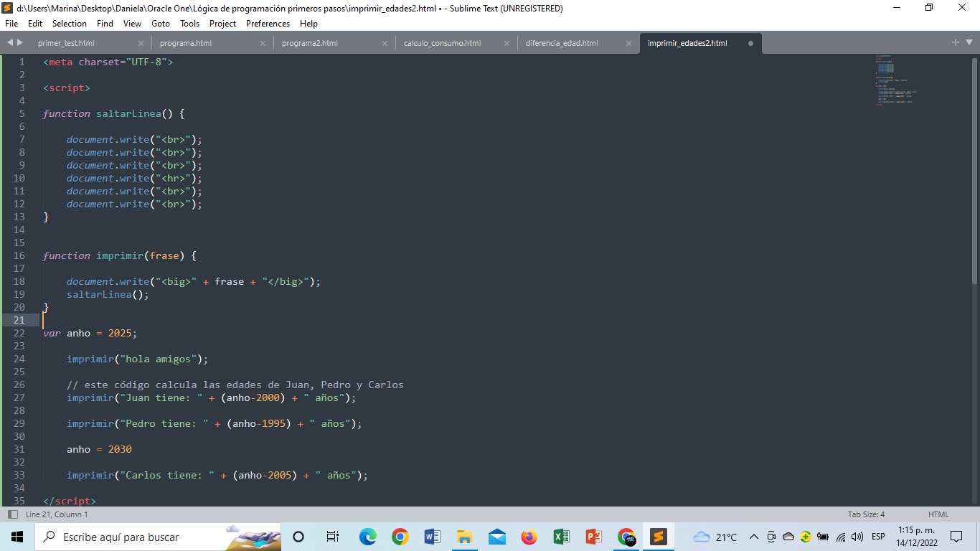Click on 'var anho = 2025;' line
The height and width of the screenshot is (551, 980).
(90, 333)
